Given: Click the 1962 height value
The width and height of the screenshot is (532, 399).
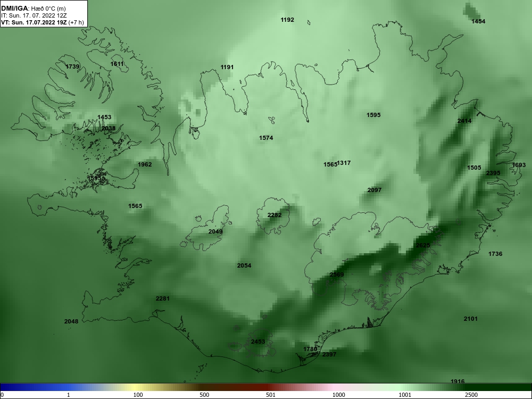Looking at the screenshot, I should (145, 164).
